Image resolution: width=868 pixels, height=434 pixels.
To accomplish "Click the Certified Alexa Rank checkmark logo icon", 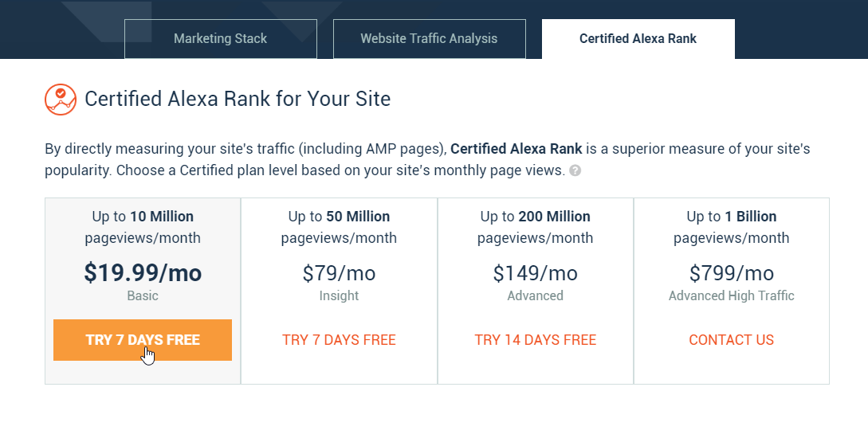I will click(x=61, y=100).
